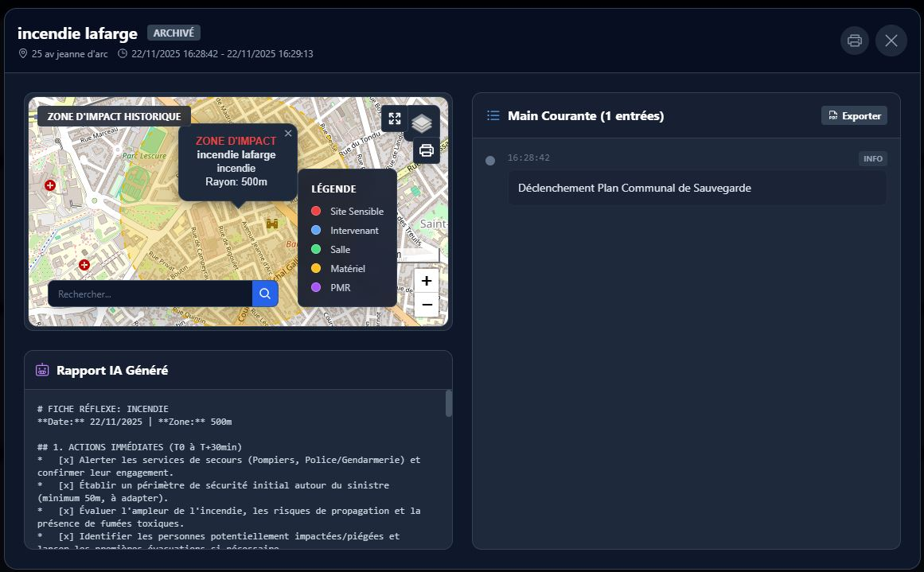The height and width of the screenshot is (572, 924).
Task: Export the Main Courante as PDF
Action: (x=854, y=115)
